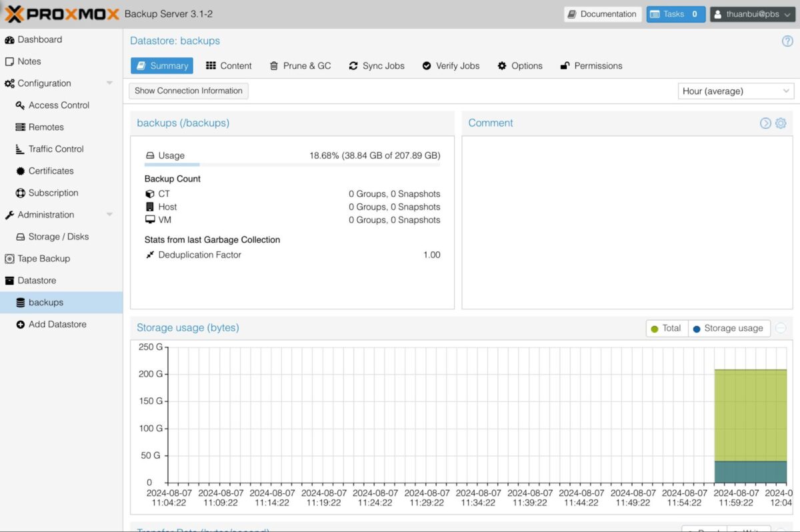Click the help question mark icon
Screen dimensions: 800x532
(788, 41)
